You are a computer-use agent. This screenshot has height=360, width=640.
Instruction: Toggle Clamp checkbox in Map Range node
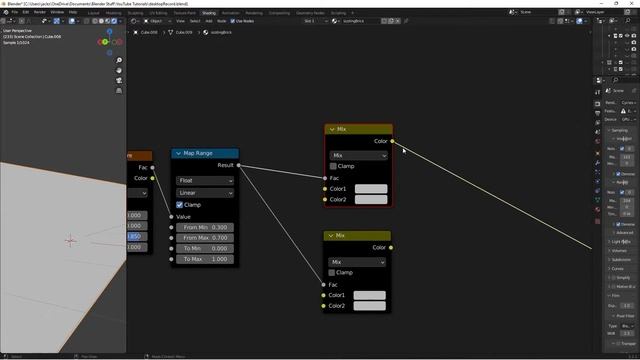[179, 205]
